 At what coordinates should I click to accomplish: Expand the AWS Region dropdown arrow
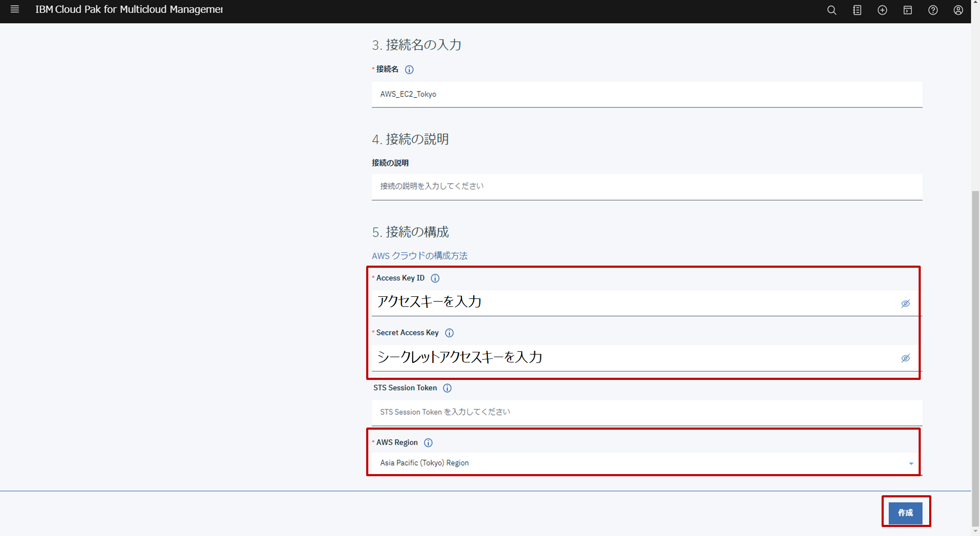click(911, 464)
